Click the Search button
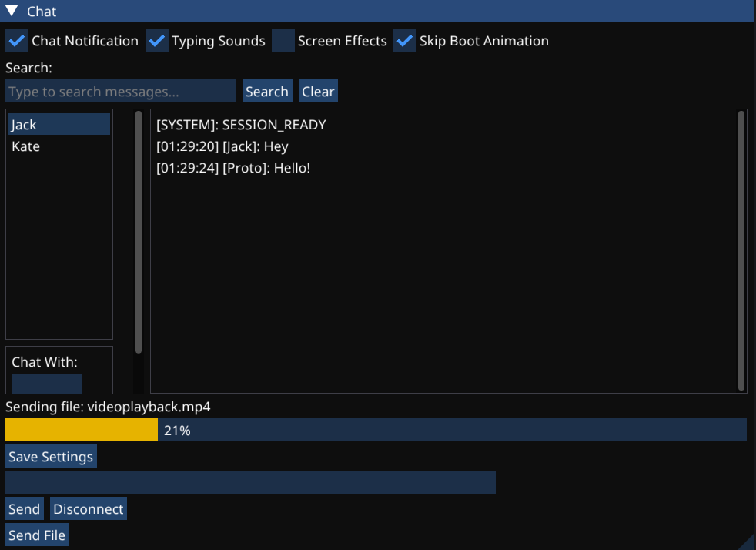Screen dimensions: 756x550 (266, 91)
